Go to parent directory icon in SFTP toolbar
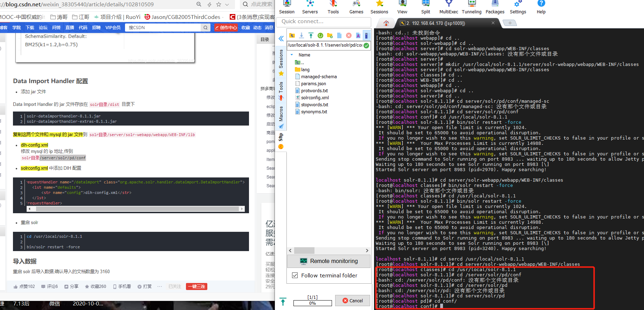 292,35
